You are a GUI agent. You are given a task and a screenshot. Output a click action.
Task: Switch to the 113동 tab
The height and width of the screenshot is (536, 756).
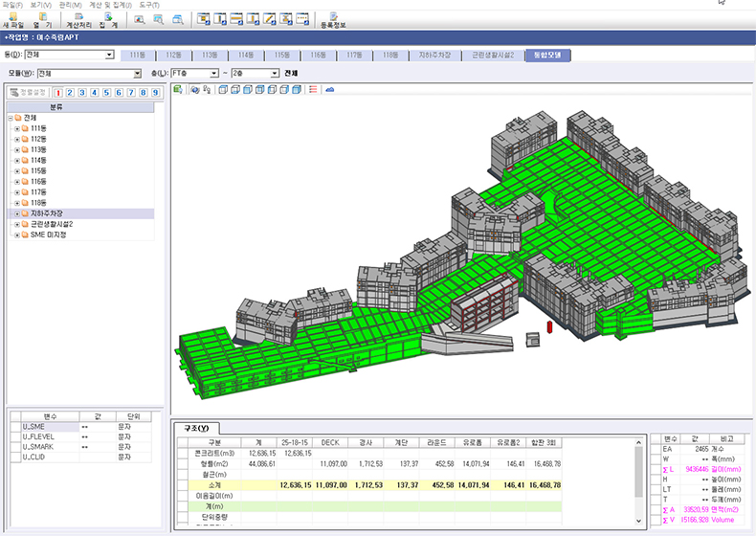pyautogui.click(x=210, y=56)
